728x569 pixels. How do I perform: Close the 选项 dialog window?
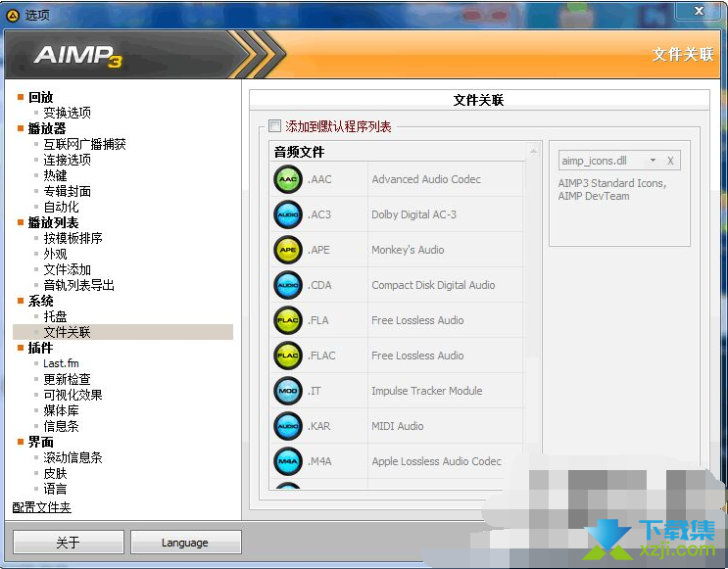[700, 10]
